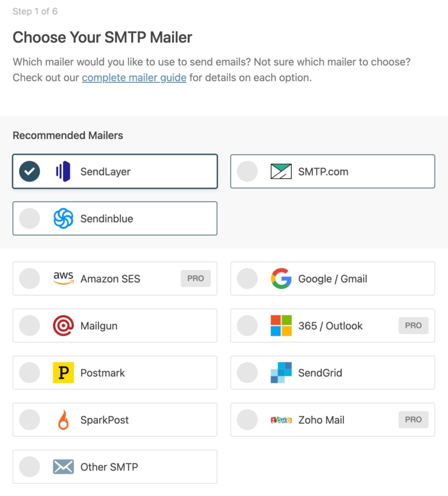Click the Postmark yellow P icon
Viewport: 448px width, 496px height.
pos(64,372)
